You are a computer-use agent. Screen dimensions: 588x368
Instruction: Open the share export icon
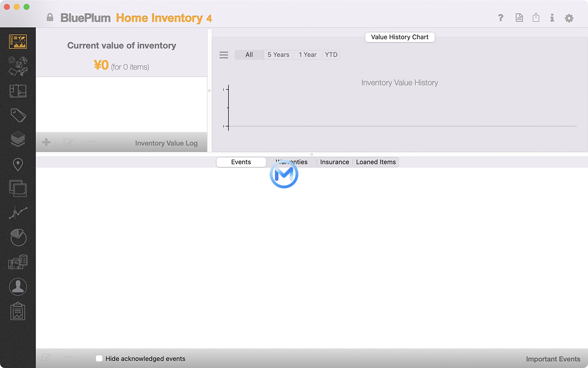536,18
